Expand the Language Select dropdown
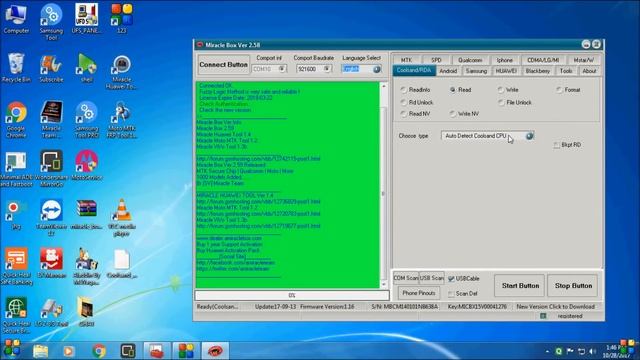The height and width of the screenshot is (360, 640). [x=377, y=69]
